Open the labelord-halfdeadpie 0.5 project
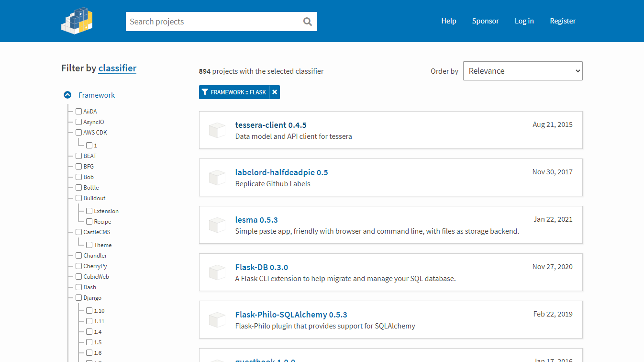Viewport: 644px width, 362px height. pos(281,172)
